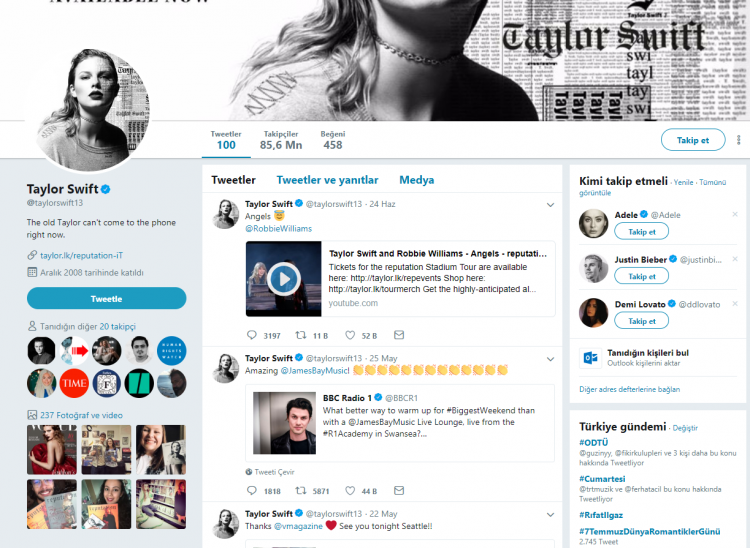Click @taylorswift13 handle under profile name
Image resolution: width=750 pixels, height=548 pixels.
click(55, 203)
